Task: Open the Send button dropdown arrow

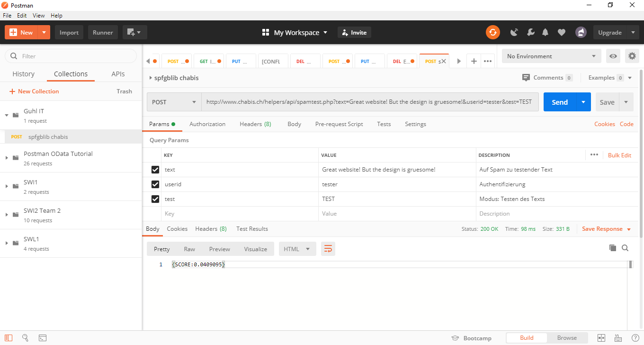Action: [x=583, y=102]
